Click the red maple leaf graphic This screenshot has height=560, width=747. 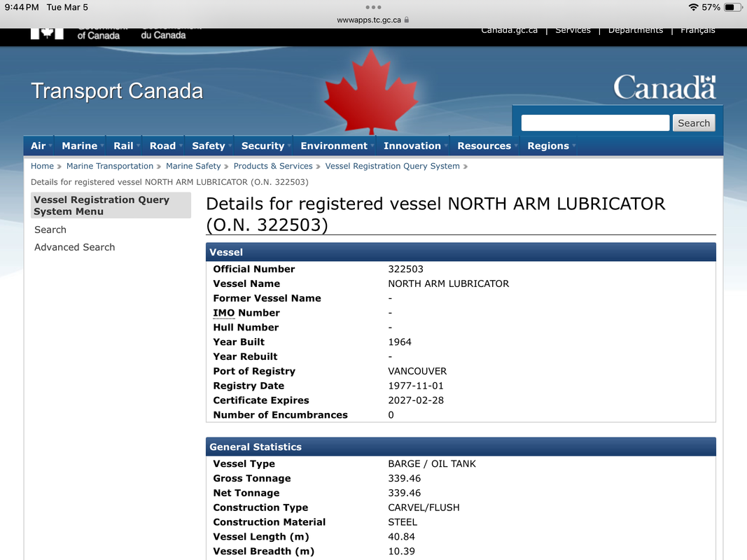(x=371, y=92)
